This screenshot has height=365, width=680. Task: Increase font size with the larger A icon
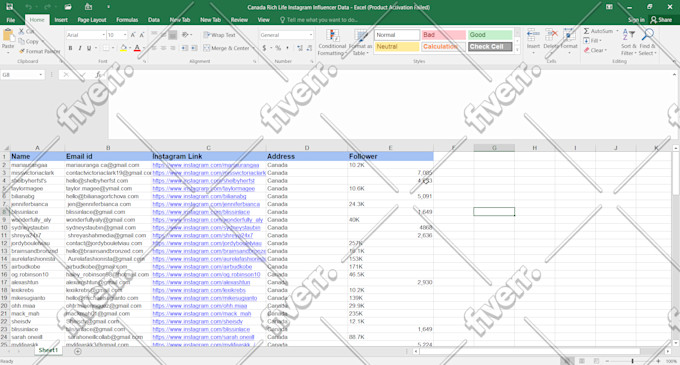[x=133, y=35]
